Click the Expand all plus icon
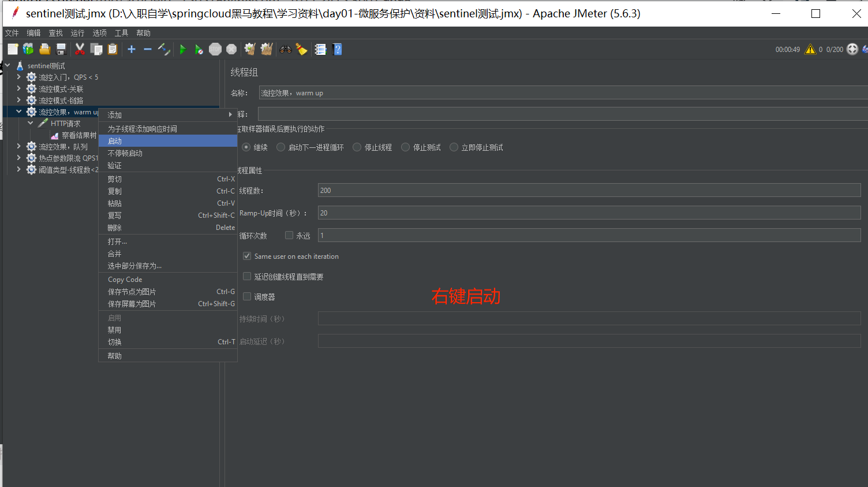 (132, 50)
